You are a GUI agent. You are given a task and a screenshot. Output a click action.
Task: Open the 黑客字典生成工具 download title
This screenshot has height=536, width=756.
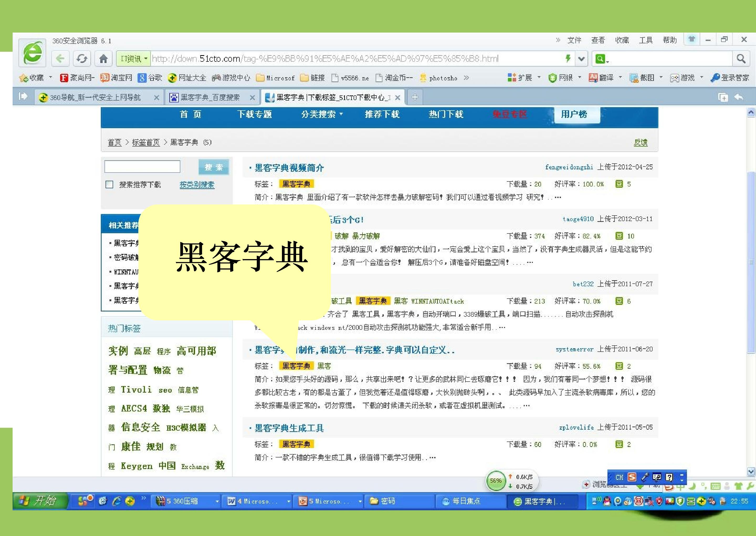[289, 428]
